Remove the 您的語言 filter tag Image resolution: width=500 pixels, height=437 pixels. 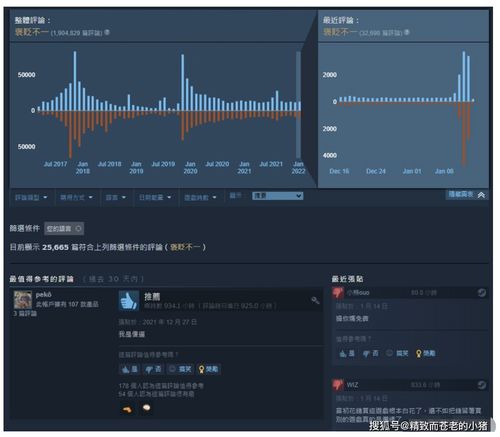coord(78,229)
